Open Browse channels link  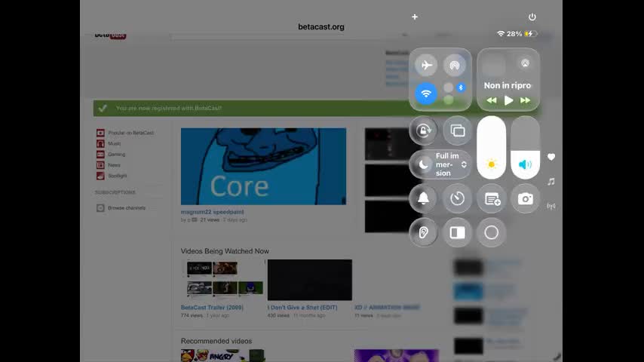127,208
